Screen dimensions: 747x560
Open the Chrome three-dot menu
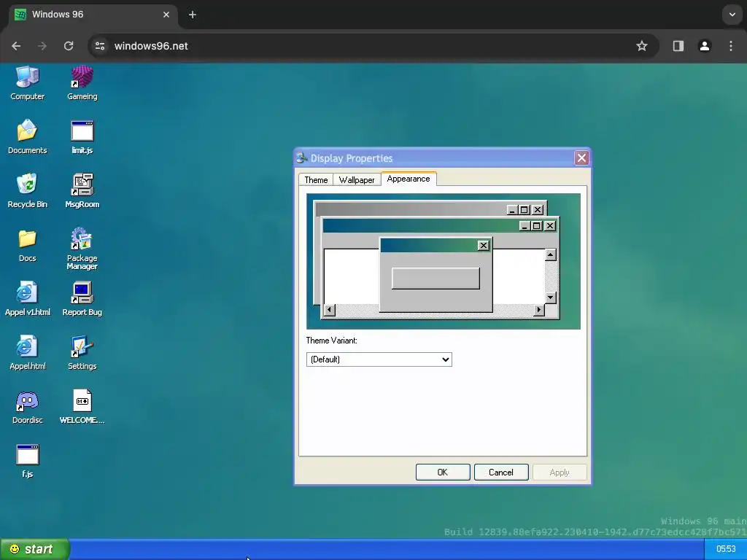[x=731, y=46]
